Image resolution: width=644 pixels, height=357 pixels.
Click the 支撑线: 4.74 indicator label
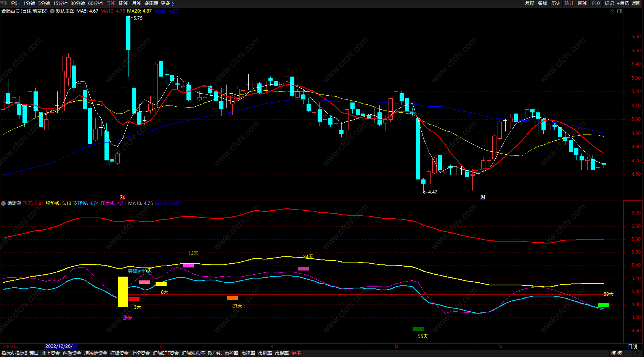86,203
